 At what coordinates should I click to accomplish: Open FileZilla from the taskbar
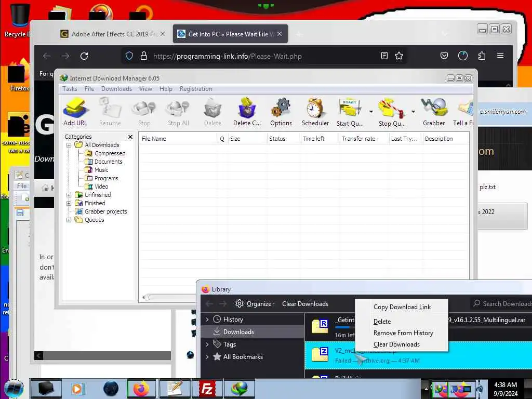coord(207,389)
